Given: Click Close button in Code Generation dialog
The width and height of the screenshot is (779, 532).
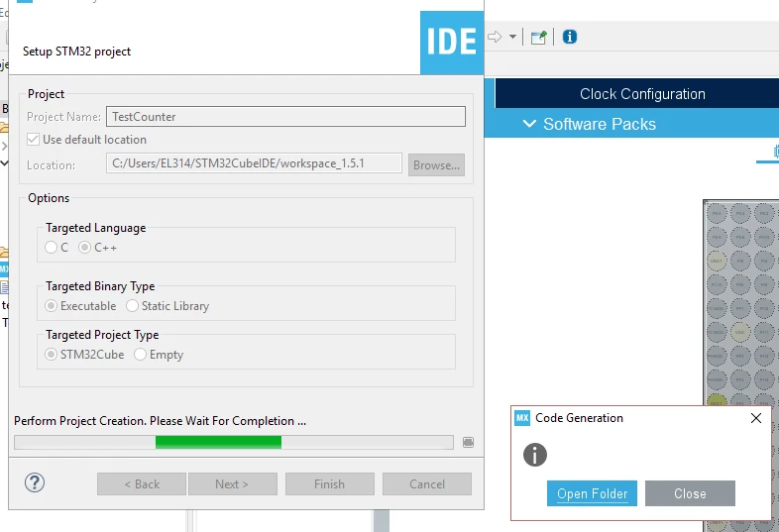Looking at the screenshot, I should 690,493.
